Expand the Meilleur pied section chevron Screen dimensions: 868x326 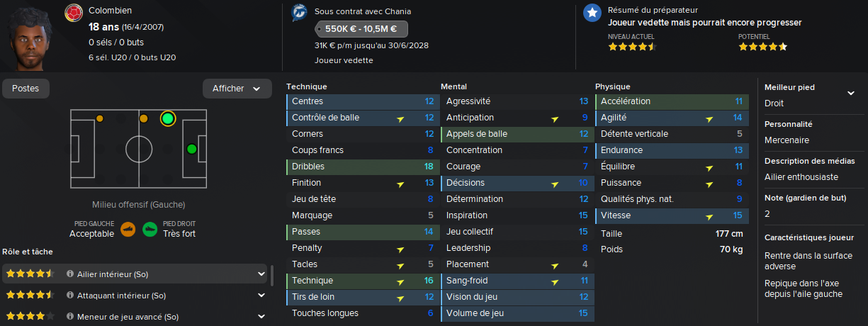(x=851, y=94)
